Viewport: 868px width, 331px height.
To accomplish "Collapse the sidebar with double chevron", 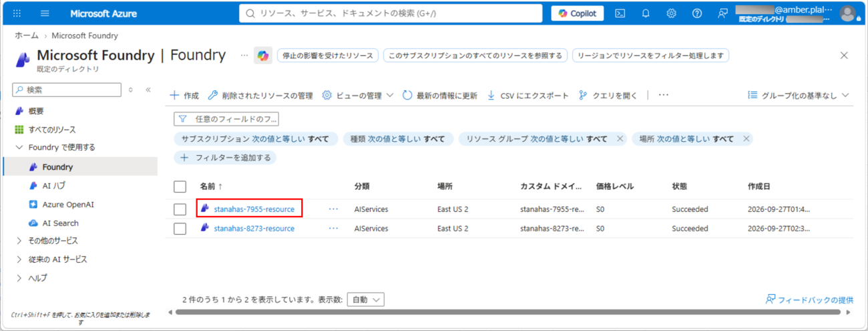I will point(148,90).
